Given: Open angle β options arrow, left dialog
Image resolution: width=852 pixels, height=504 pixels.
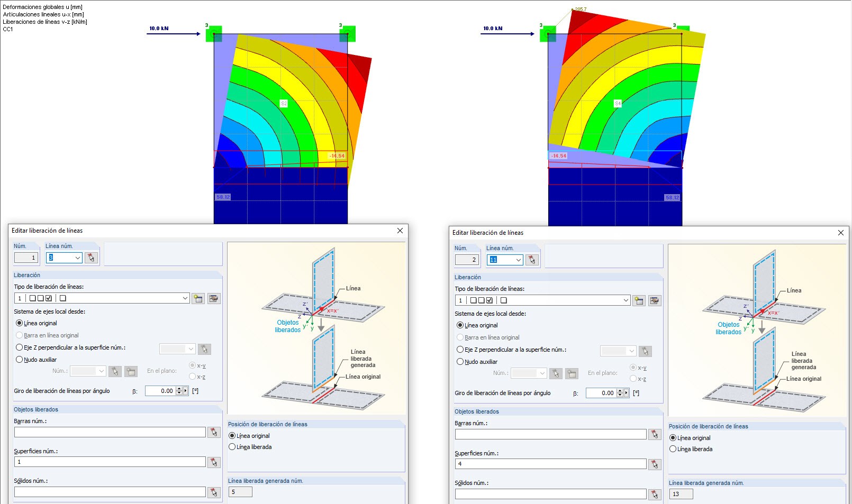Looking at the screenshot, I should pyautogui.click(x=186, y=391).
